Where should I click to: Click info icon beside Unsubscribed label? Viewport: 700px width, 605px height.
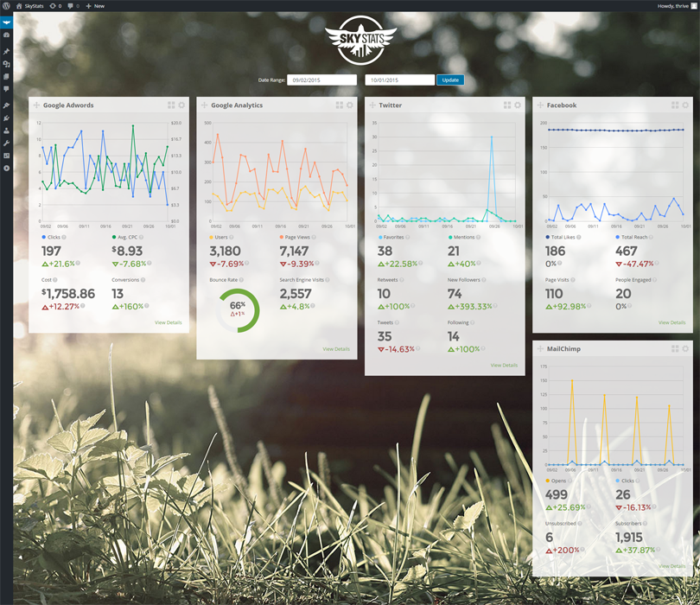(580, 523)
